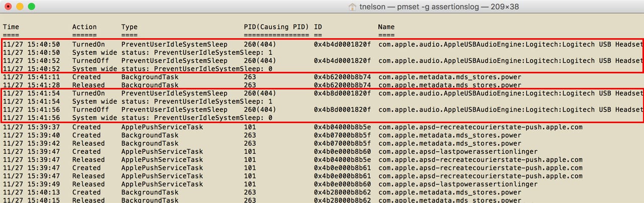Viewport: 644px width, 203px height.
Task: Click the ID 0x4b07000b8b5f in 15:39:40 row
Action: coord(342,135)
